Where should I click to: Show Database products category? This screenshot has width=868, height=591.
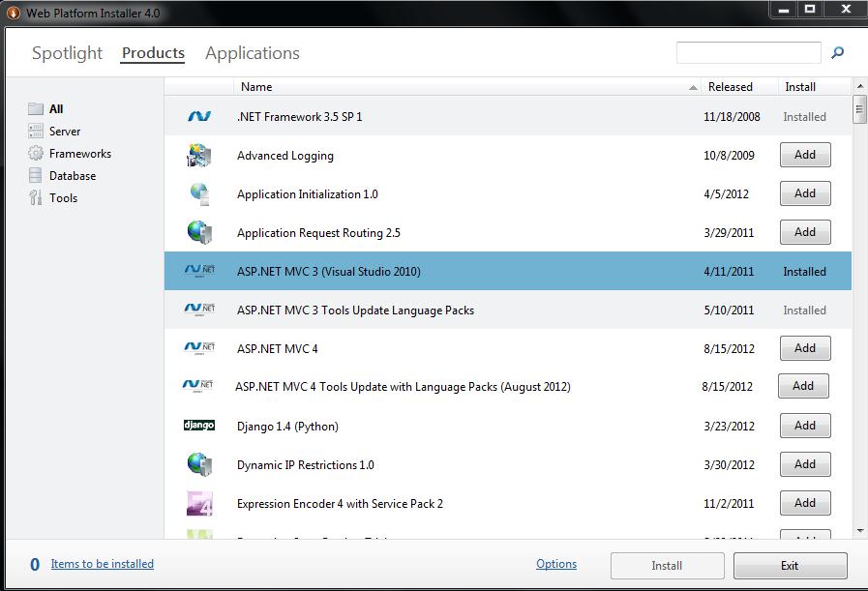73,175
